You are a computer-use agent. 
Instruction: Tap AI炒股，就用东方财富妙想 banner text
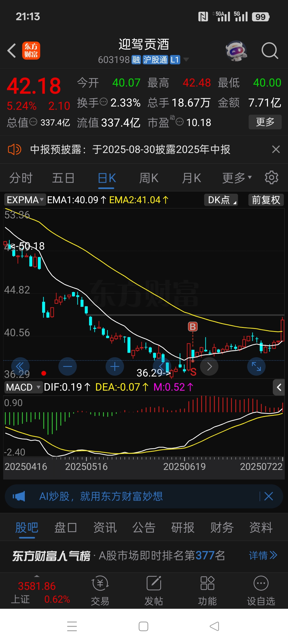point(101,496)
